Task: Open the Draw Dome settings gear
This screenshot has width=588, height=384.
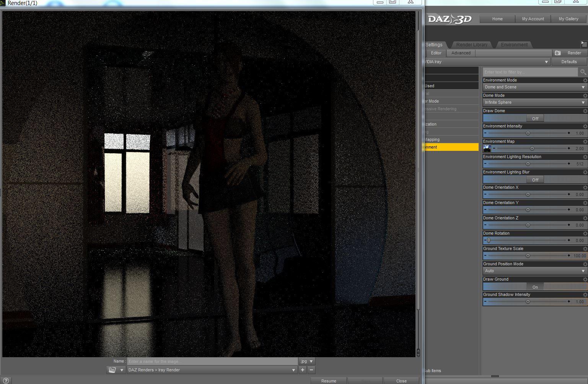Action: (x=585, y=111)
